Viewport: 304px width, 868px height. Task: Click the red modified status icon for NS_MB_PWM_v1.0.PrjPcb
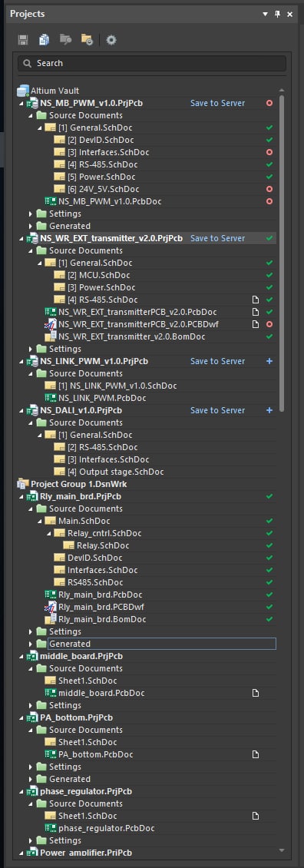(x=269, y=103)
